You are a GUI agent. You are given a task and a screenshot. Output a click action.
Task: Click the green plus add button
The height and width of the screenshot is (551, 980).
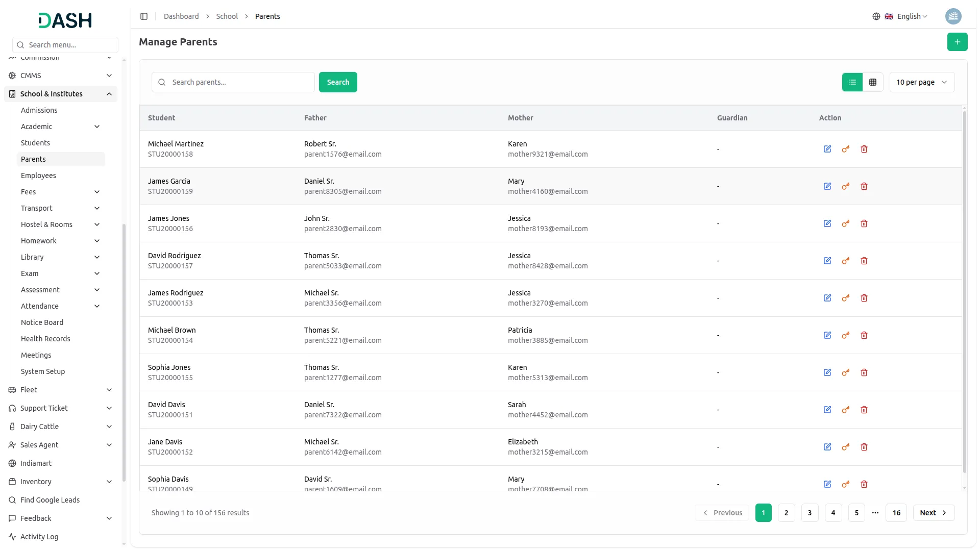[x=957, y=42]
